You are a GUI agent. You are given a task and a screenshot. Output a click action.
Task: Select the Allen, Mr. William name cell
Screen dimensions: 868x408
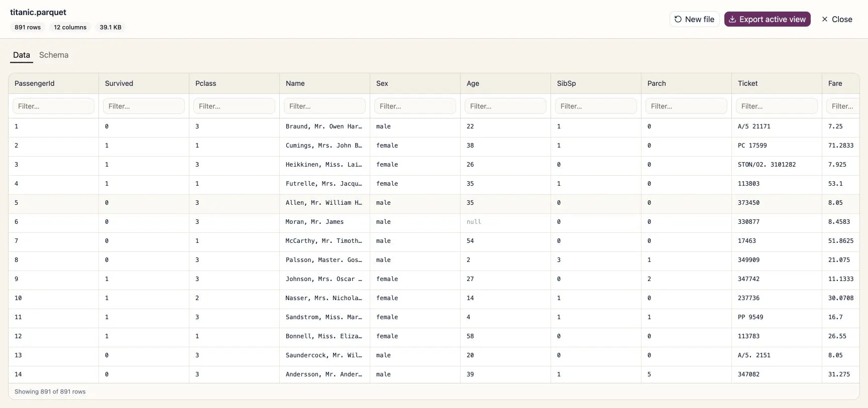325,203
